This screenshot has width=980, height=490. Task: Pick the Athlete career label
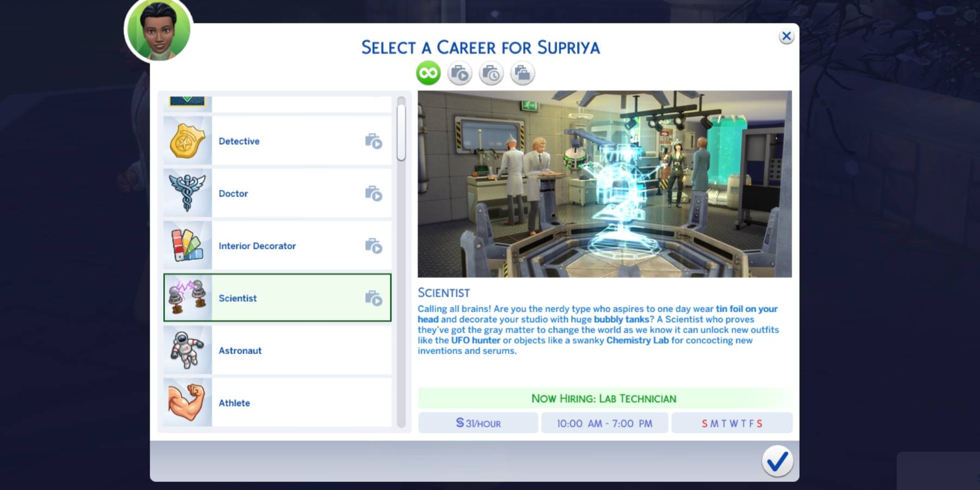click(x=234, y=403)
